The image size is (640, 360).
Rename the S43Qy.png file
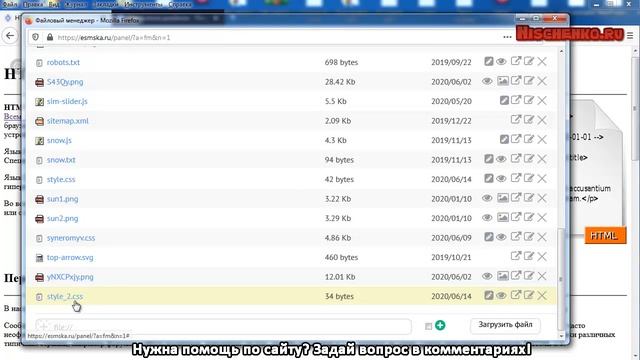[529, 81]
